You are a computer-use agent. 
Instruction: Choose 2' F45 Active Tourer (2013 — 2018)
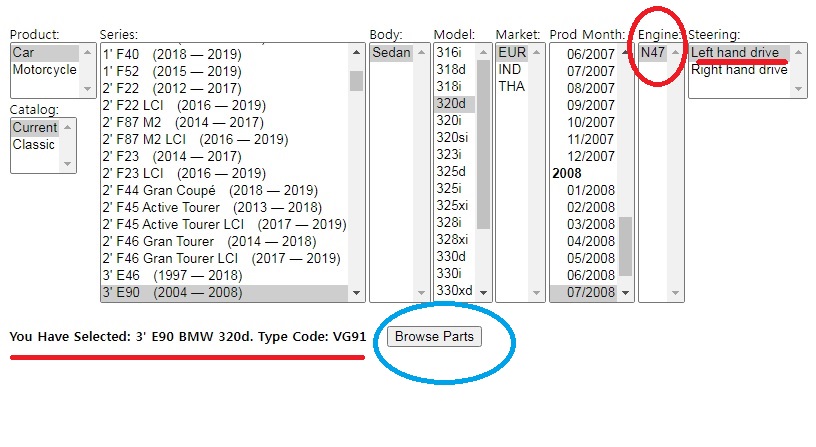point(225,208)
